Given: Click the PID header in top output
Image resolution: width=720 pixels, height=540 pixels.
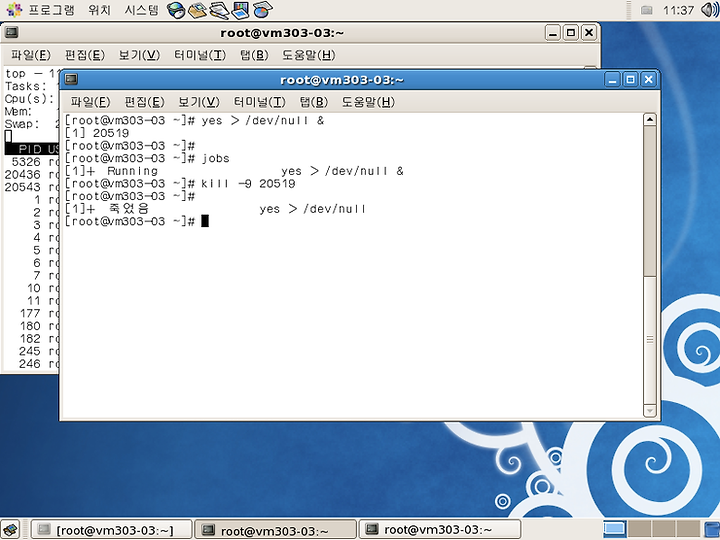Looking at the screenshot, I should [30, 149].
